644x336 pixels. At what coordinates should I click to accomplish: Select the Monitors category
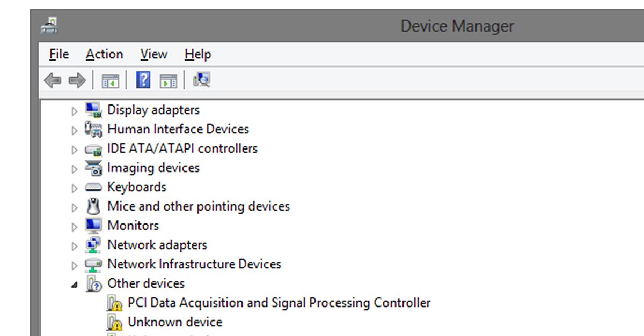click(133, 226)
